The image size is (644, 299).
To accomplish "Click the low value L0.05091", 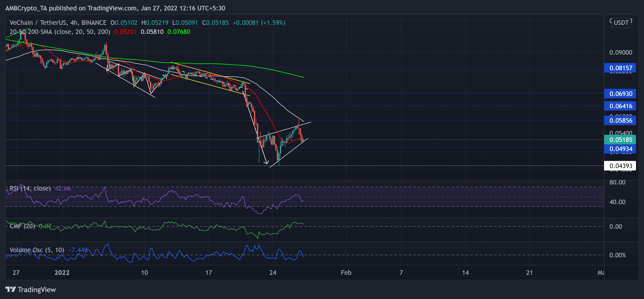I will (185, 22).
